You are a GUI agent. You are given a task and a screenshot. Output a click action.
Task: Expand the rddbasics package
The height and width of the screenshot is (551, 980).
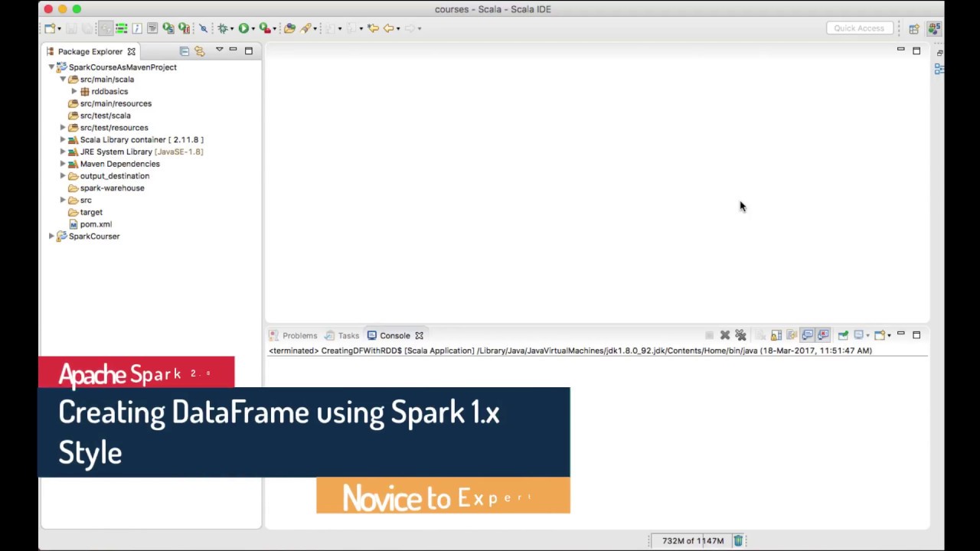click(x=74, y=92)
